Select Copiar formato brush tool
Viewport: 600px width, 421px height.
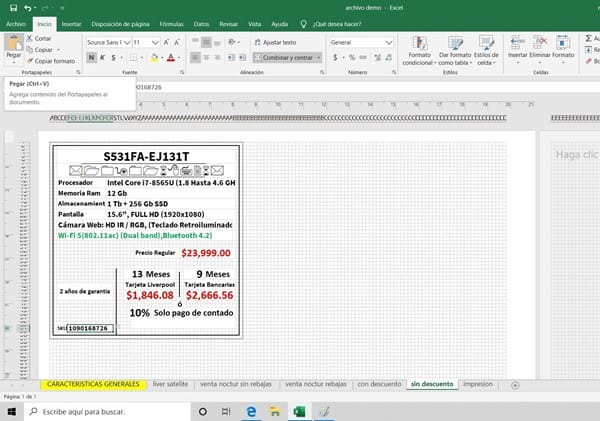point(50,60)
